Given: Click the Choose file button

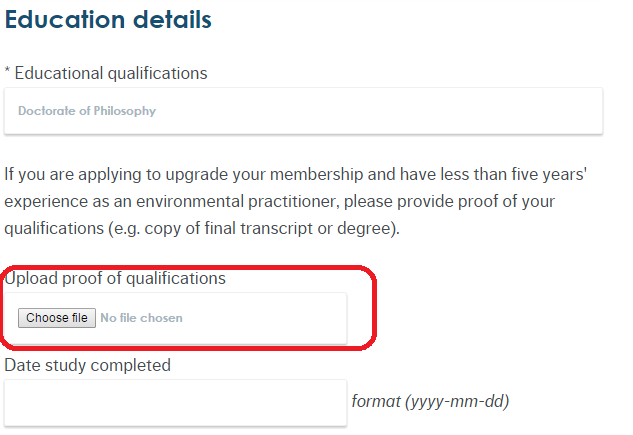Looking at the screenshot, I should [x=57, y=318].
